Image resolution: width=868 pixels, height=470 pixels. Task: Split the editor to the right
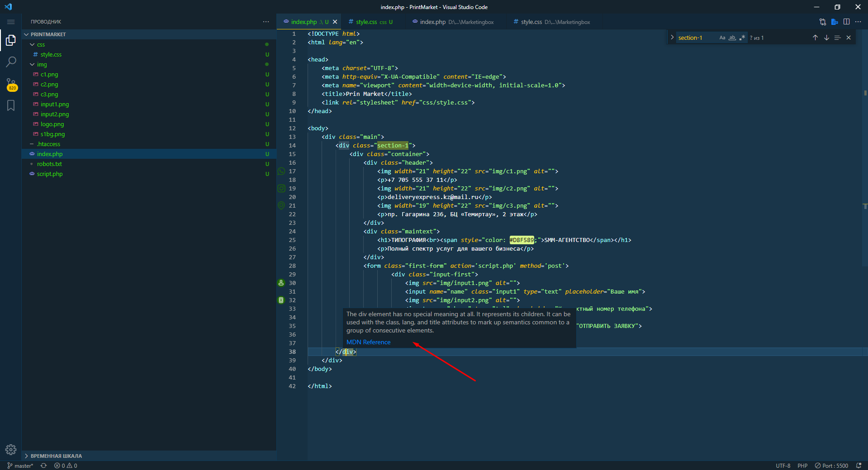click(846, 22)
